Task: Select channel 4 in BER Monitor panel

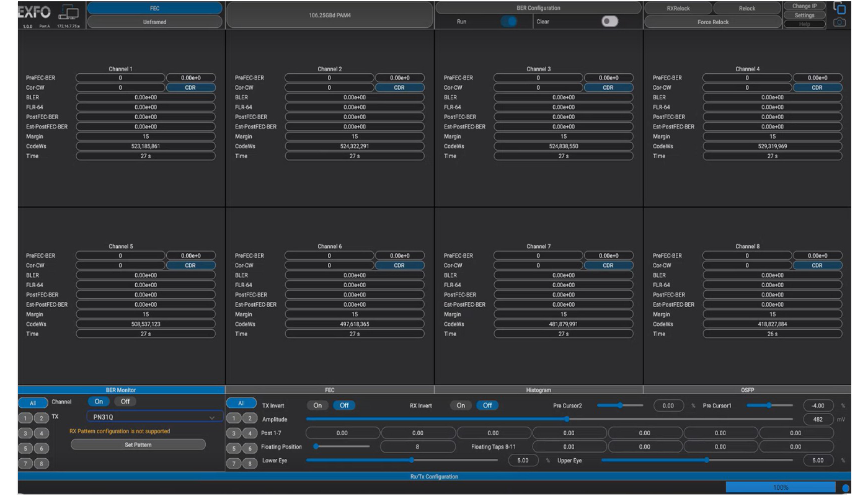Action: pyautogui.click(x=40, y=433)
